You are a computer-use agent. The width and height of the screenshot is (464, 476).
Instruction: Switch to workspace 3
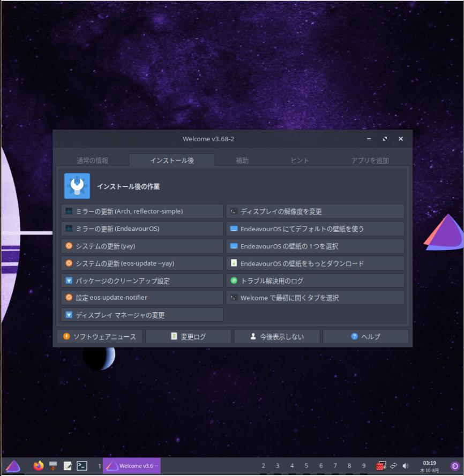[x=278, y=466]
